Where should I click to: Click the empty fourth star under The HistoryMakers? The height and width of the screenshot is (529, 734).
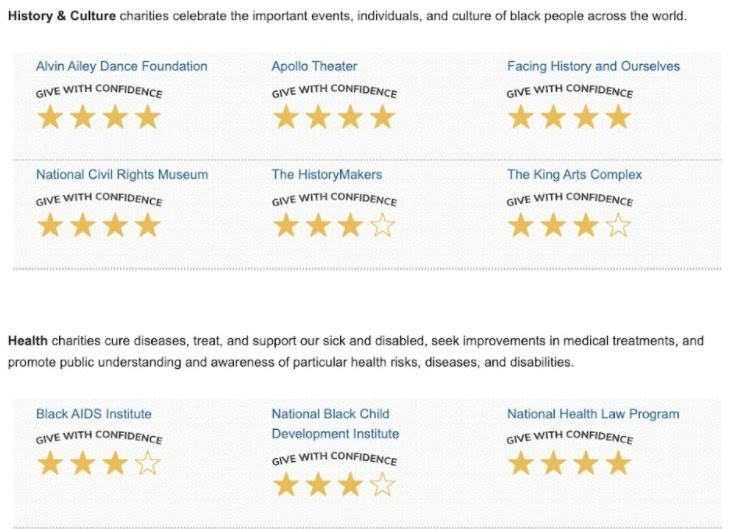pyautogui.click(x=382, y=225)
